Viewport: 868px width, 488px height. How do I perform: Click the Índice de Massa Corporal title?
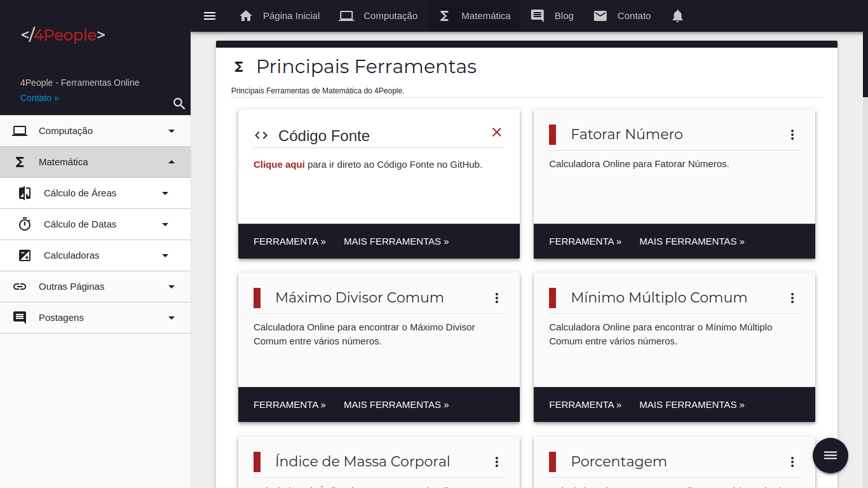click(x=363, y=461)
